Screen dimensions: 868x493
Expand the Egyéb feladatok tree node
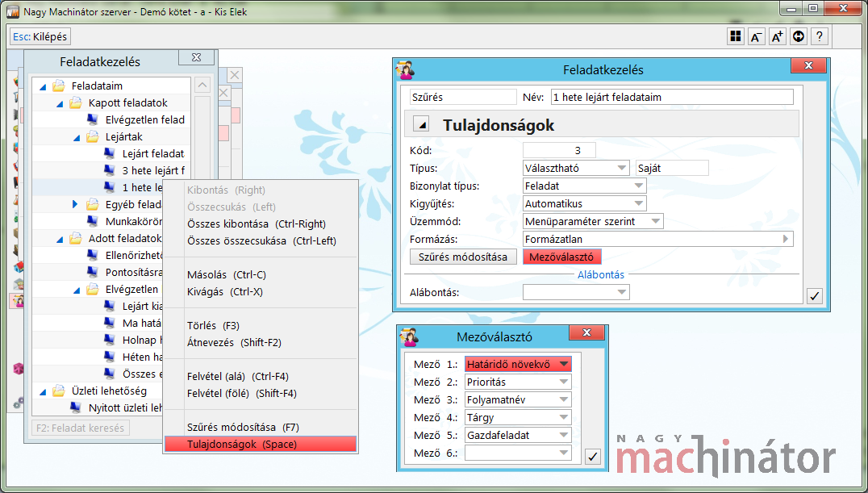(75, 204)
